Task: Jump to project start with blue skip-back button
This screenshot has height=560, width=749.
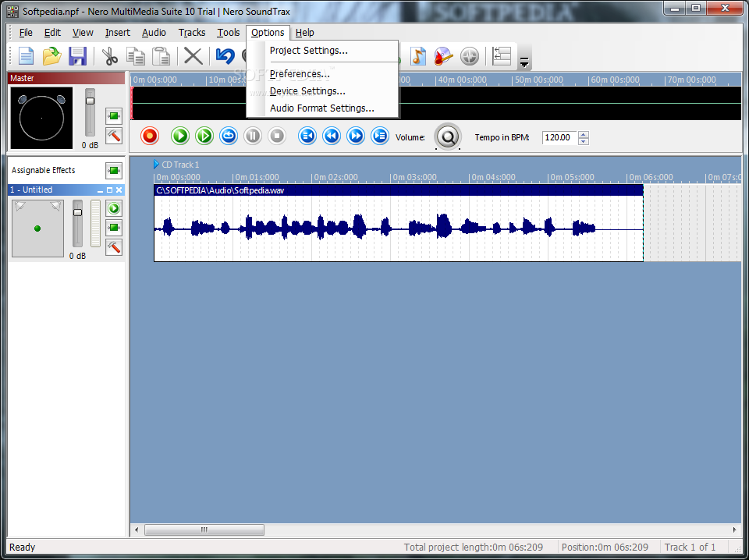Action: point(307,136)
